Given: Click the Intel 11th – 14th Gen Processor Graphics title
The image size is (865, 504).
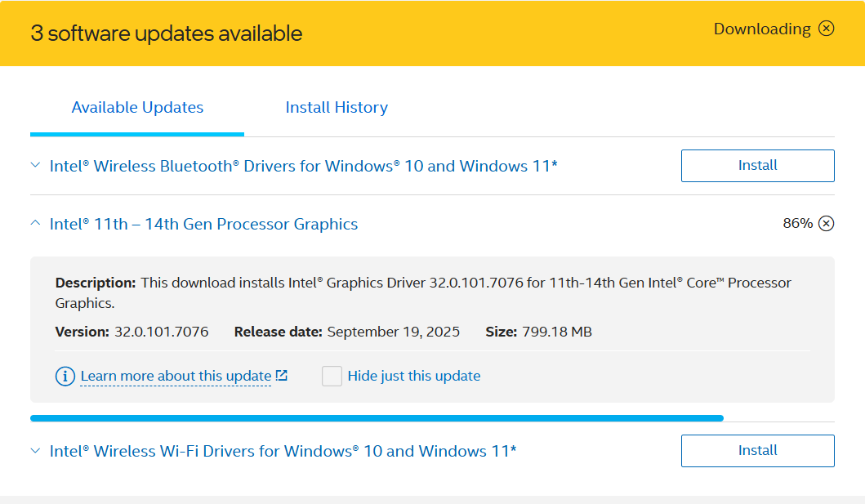Looking at the screenshot, I should [x=203, y=224].
